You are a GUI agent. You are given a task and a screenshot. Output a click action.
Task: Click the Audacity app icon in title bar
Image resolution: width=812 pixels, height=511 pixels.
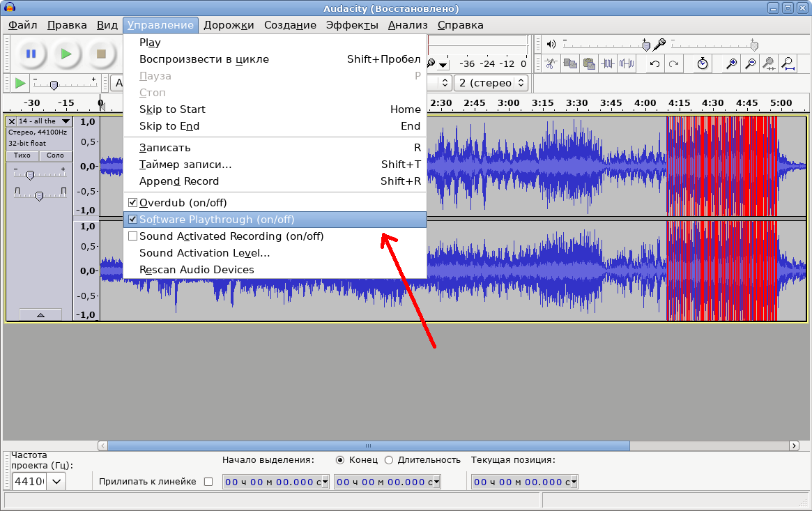[x=9, y=7]
